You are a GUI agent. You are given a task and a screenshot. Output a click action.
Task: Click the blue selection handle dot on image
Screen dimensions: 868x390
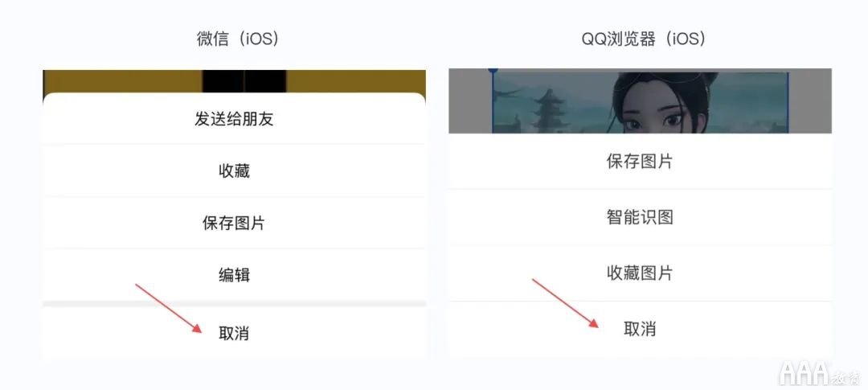tap(493, 70)
